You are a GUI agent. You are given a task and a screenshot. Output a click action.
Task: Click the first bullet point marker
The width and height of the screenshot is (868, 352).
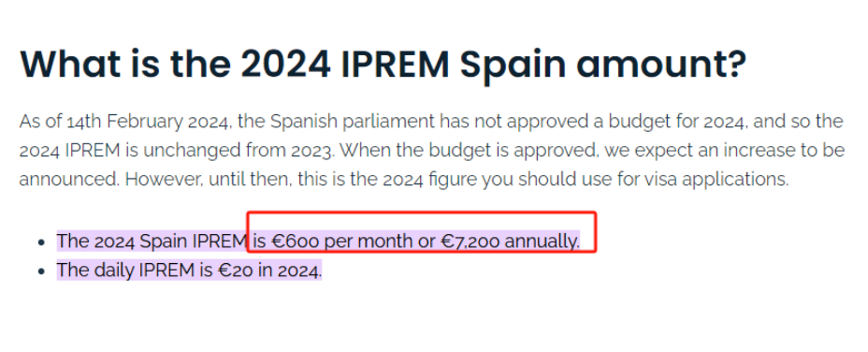pyautogui.click(x=41, y=242)
